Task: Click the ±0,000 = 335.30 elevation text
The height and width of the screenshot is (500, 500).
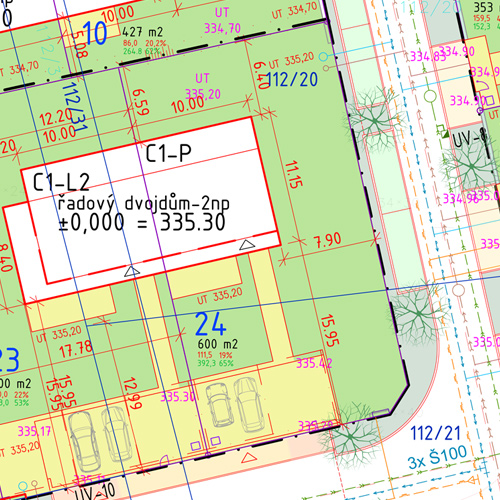Action: [142, 222]
